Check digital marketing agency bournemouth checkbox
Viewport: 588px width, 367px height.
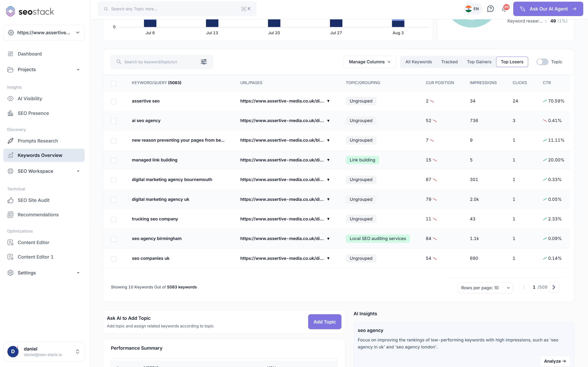click(x=113, y=180)
